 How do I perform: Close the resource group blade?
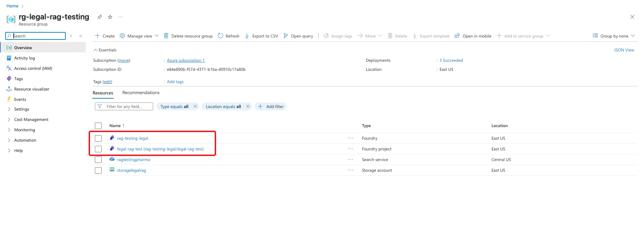(x=632, y=17)
